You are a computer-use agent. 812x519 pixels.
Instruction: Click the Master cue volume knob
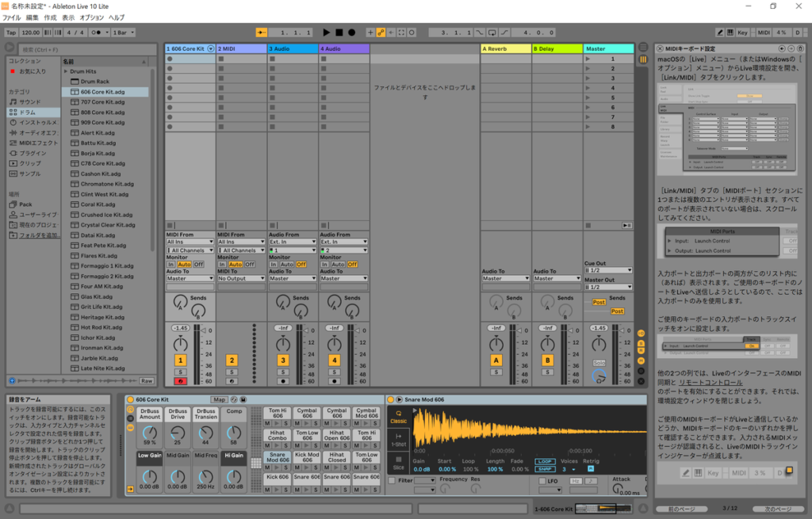[x=599, y=376]
